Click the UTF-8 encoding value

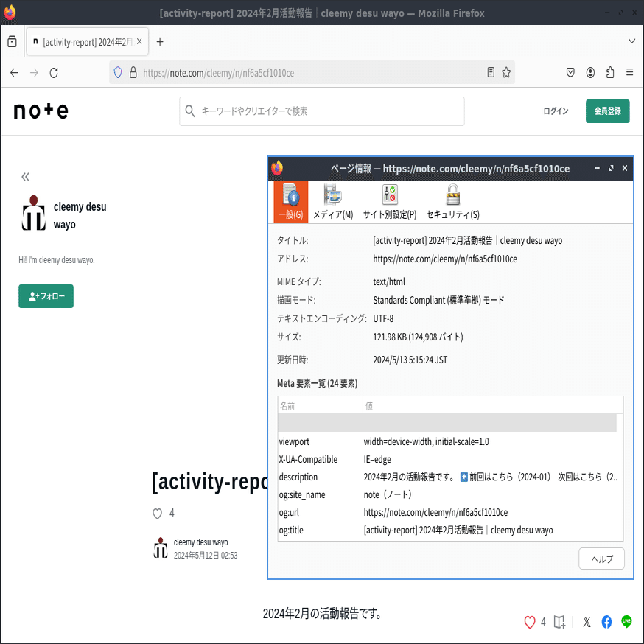[383, 318]
